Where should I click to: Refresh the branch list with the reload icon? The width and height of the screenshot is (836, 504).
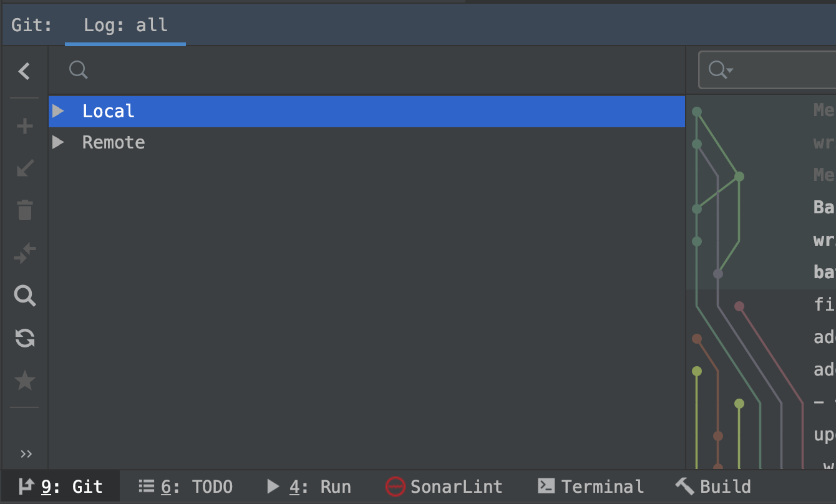[x=24, y=338]
